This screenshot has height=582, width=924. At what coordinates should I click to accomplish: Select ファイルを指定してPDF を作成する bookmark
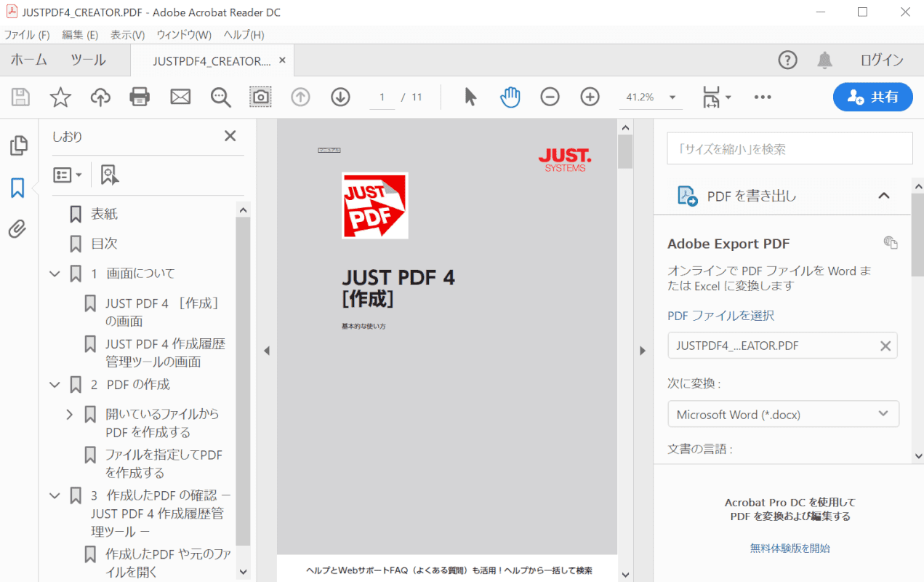pyautogui.click(x=164, y=463)
